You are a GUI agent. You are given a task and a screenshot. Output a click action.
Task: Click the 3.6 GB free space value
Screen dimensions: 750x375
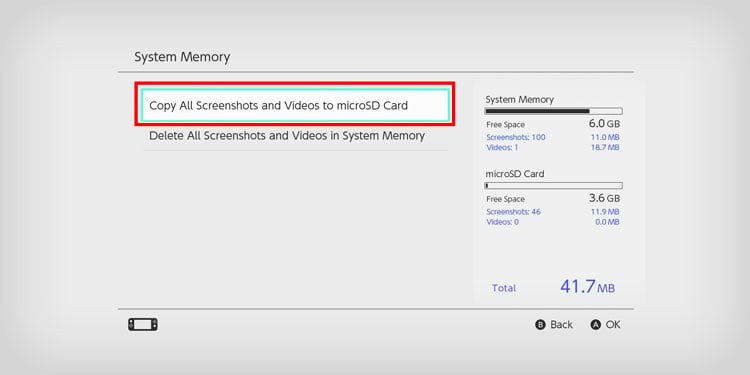point(604,198)
